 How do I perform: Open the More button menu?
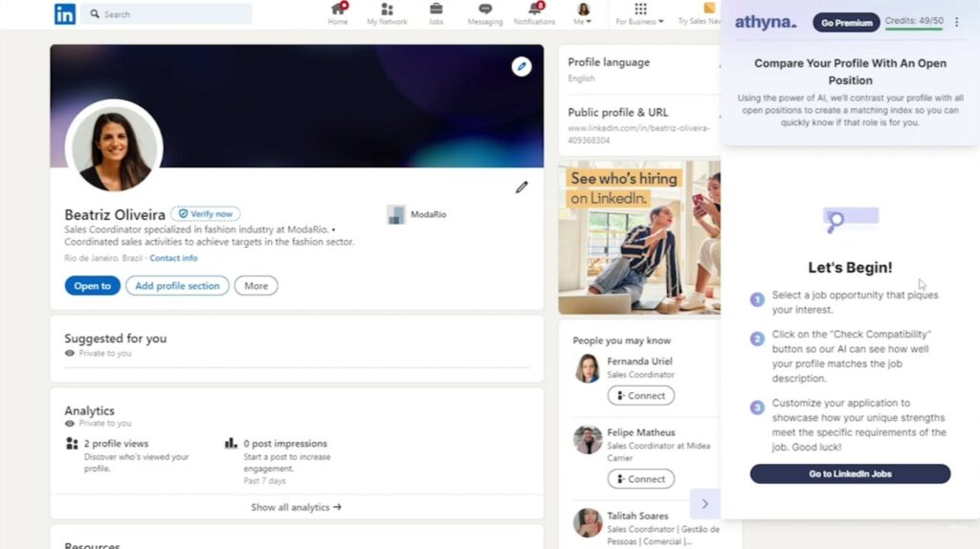[x=256, y=285]
